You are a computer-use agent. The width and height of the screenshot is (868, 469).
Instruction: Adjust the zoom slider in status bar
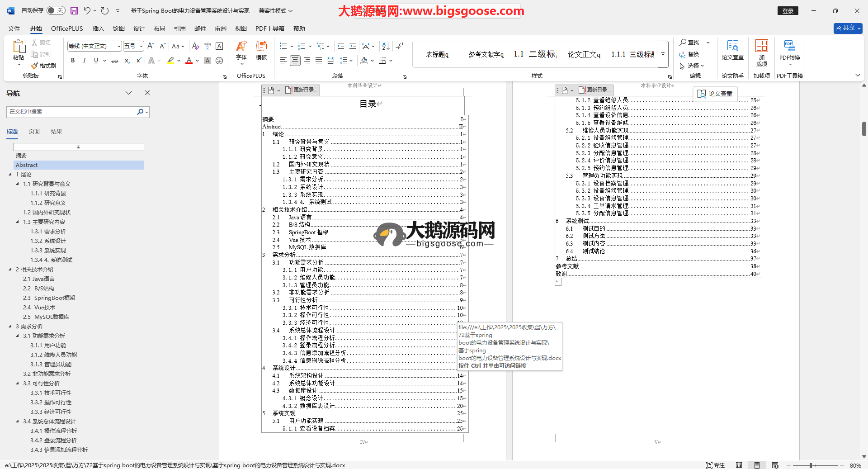811,465
